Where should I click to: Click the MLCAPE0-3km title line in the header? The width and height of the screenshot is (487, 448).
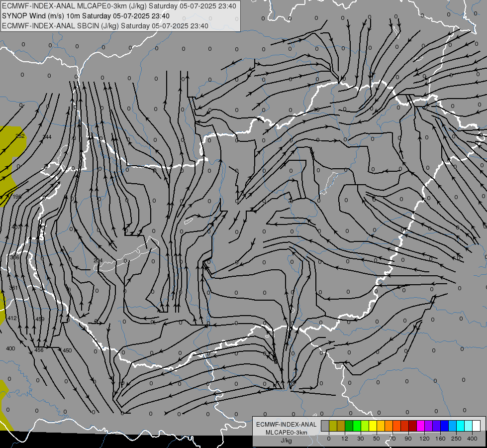pos(119,6)
